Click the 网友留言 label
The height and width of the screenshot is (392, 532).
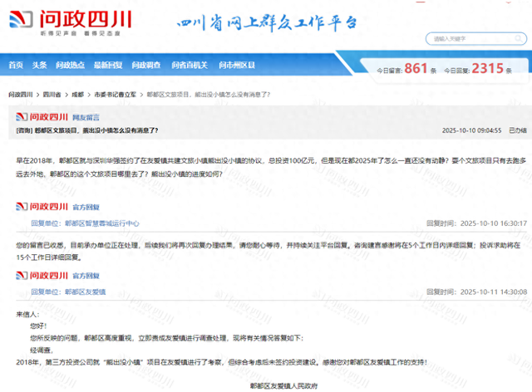pyautogui.click(x=86, y=118)
